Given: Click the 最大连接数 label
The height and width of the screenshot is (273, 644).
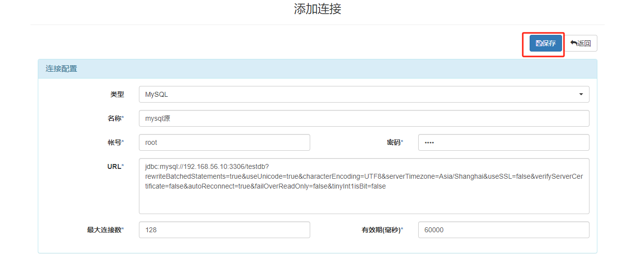Looking at the screenshot, I should click(x=106, y=230).
